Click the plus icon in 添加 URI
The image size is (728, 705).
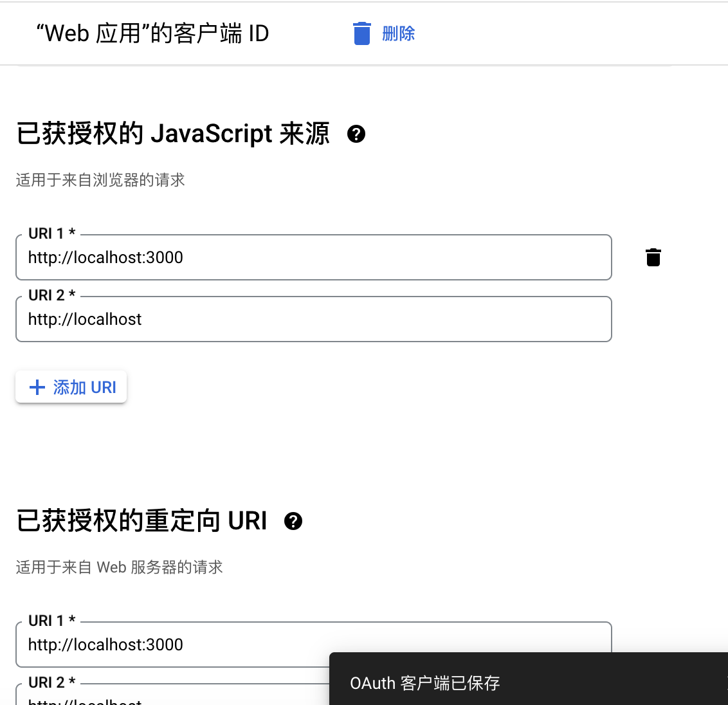pyautogui.click(x=37, y=387)
